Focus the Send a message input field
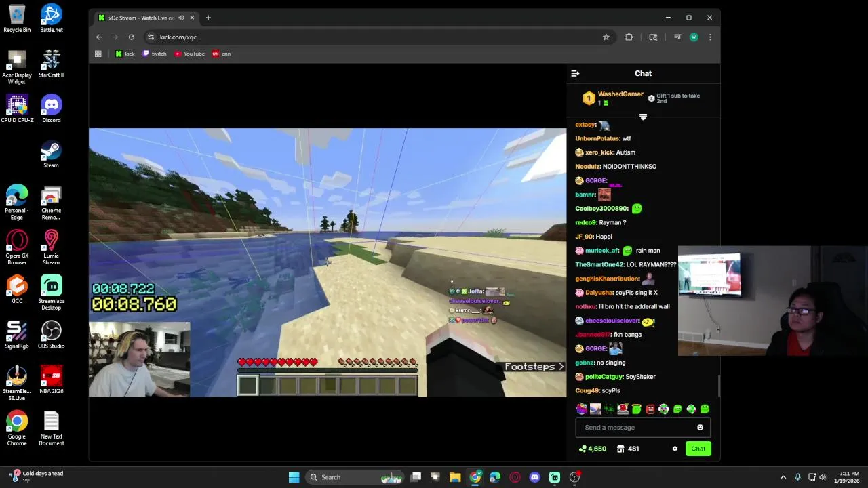Viewport: 868px width, 488px height. tap(643, 428)
